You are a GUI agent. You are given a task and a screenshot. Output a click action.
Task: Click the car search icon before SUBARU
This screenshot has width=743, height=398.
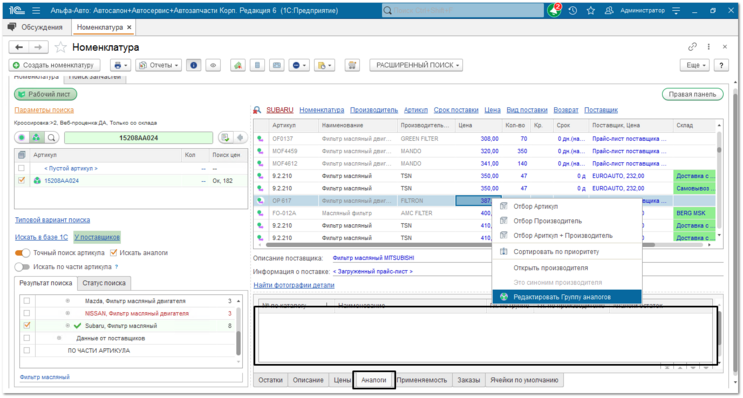coord(257,110)
